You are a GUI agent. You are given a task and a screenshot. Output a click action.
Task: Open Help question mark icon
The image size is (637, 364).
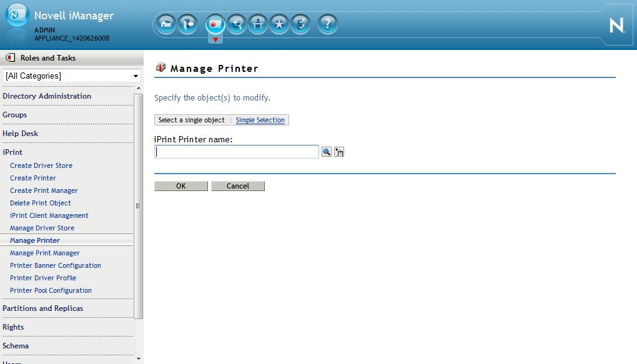point(327,24)
